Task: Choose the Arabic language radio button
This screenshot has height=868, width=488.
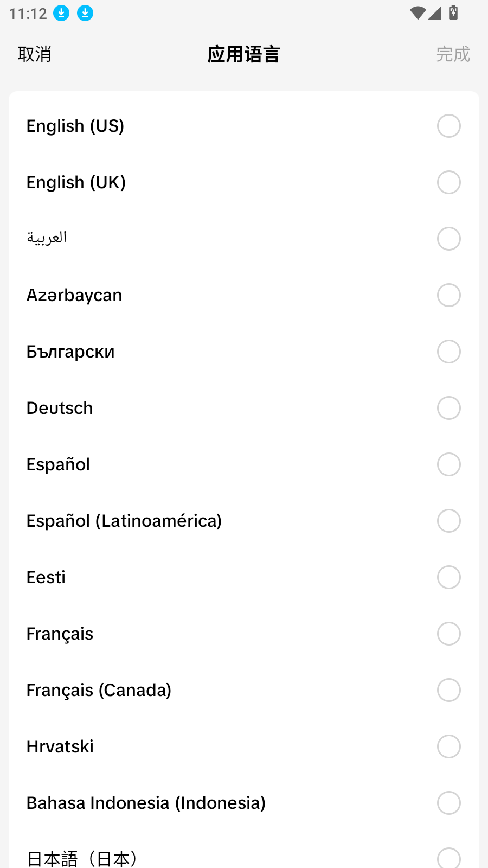Action: [x=449, y=239]
